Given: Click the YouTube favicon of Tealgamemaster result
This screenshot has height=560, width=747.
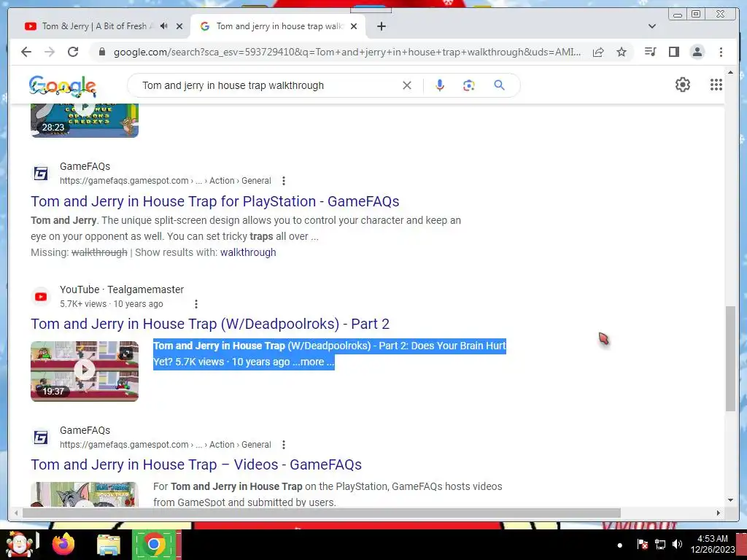Looking at the screenshot, I should click(41, 297).
